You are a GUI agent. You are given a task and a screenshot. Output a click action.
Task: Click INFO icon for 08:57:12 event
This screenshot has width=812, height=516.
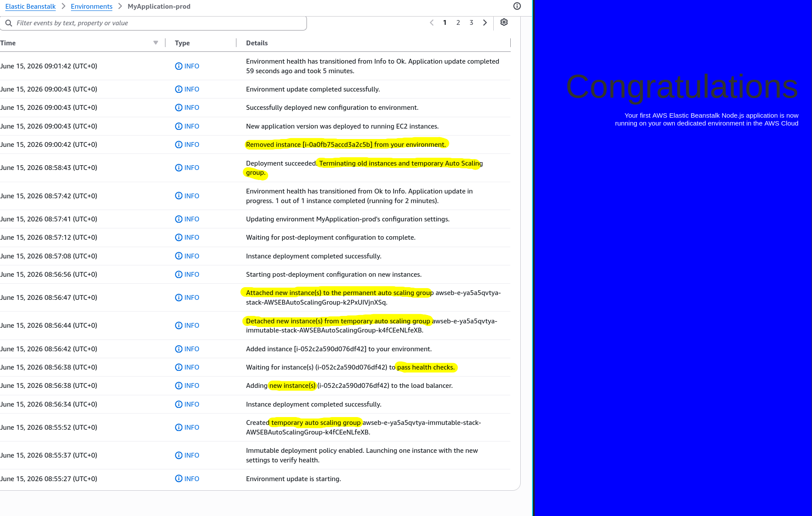[x=179, y=238]
